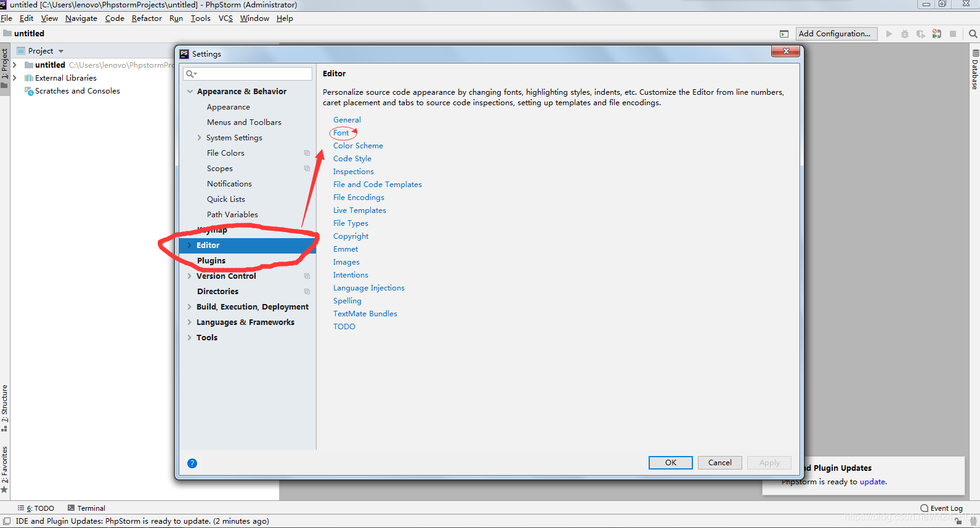
Task: Select Quick Lists settings item
Action: 226,199
